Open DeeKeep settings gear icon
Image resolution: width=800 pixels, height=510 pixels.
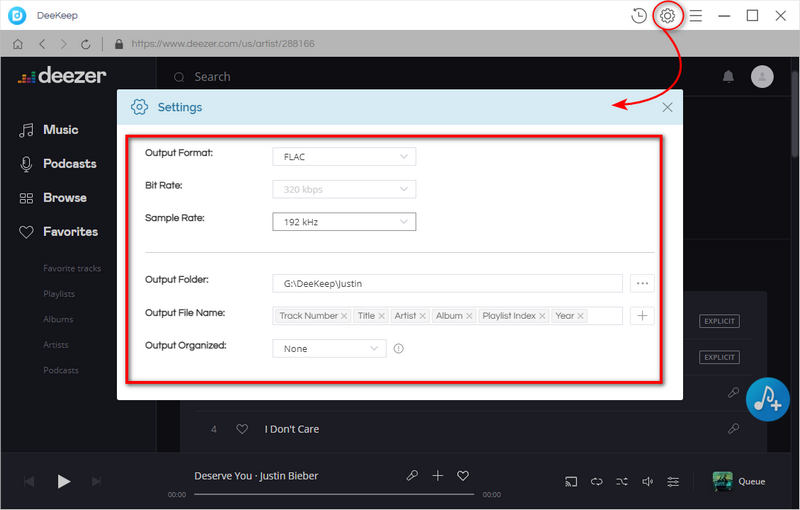pyautogui.click(x=667, y=16)
